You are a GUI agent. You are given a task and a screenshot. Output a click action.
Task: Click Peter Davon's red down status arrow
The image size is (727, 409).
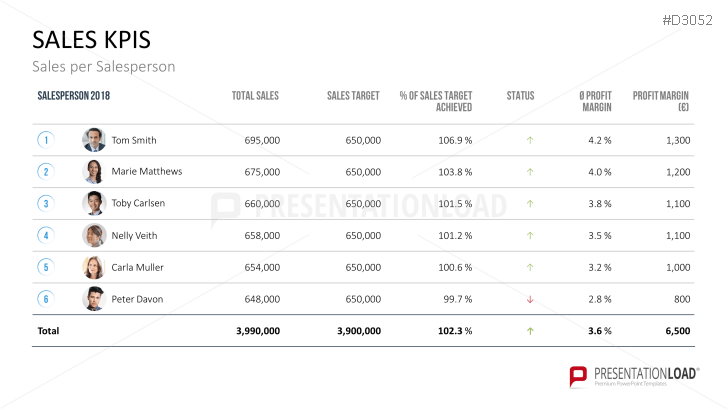(x=530, y=299)
